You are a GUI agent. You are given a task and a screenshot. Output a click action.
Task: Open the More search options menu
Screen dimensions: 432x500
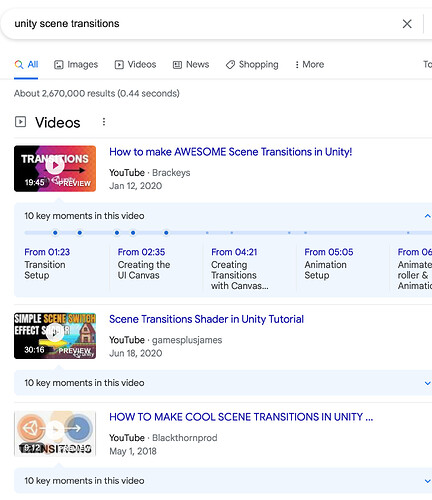click(x=309, y=64)
